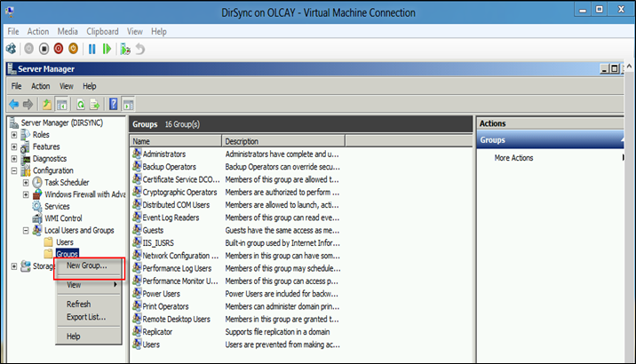Open the VM window Action menu
Image resolution: width=636 pixels, height=364 pixels.
click(37, 31)
